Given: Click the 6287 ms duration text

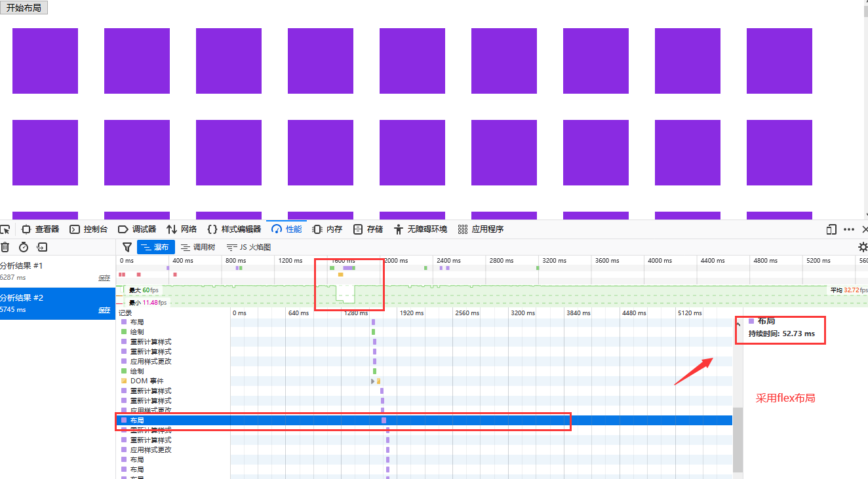Looking at the screenshot, I should pyautogui.click(x=13, y=278).
